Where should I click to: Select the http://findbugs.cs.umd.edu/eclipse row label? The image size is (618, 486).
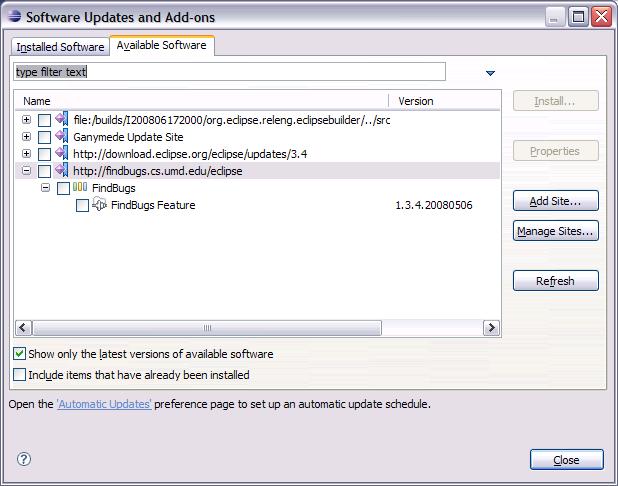coord(158,171)
